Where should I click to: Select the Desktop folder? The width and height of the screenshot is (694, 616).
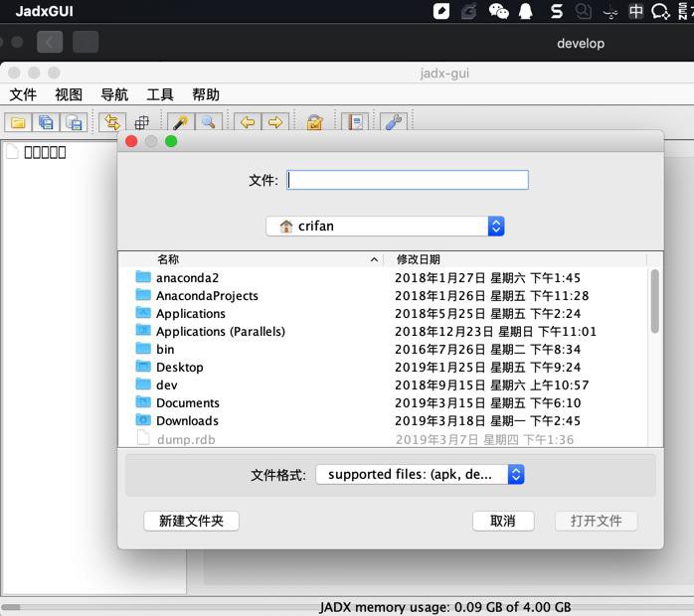(383, 367)
